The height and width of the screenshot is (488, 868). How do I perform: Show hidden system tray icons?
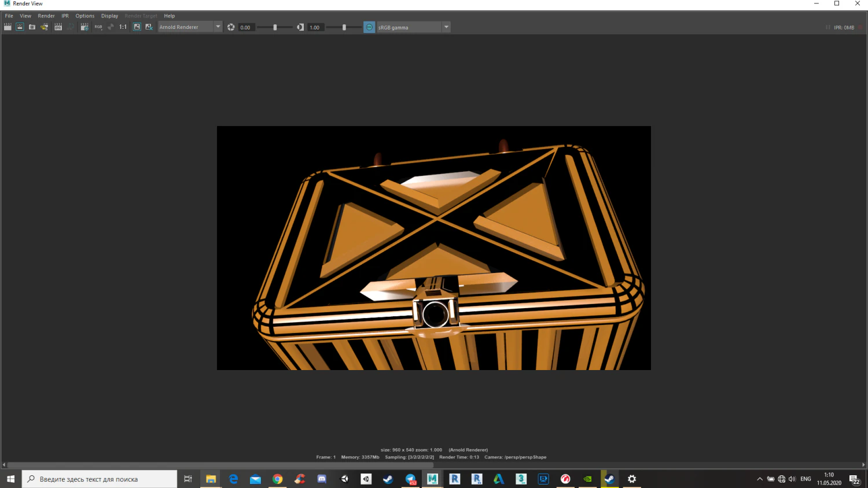pos(760,479)
